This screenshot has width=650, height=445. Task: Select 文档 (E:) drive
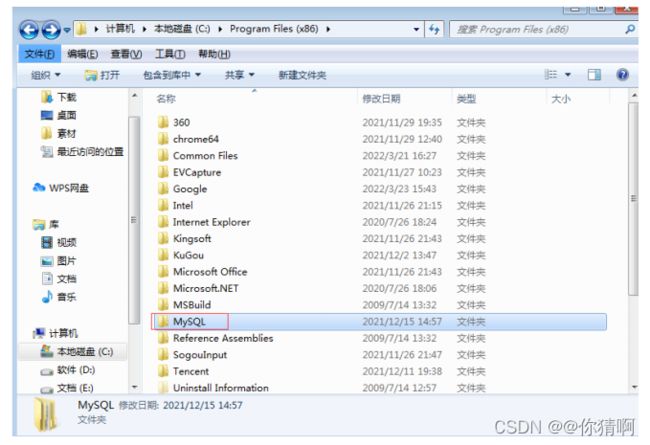click(x=67, y=388)
